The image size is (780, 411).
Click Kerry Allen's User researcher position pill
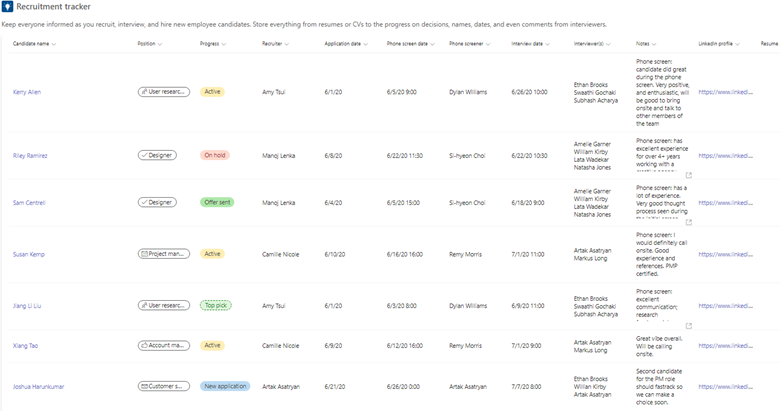[x=163, y=92]
